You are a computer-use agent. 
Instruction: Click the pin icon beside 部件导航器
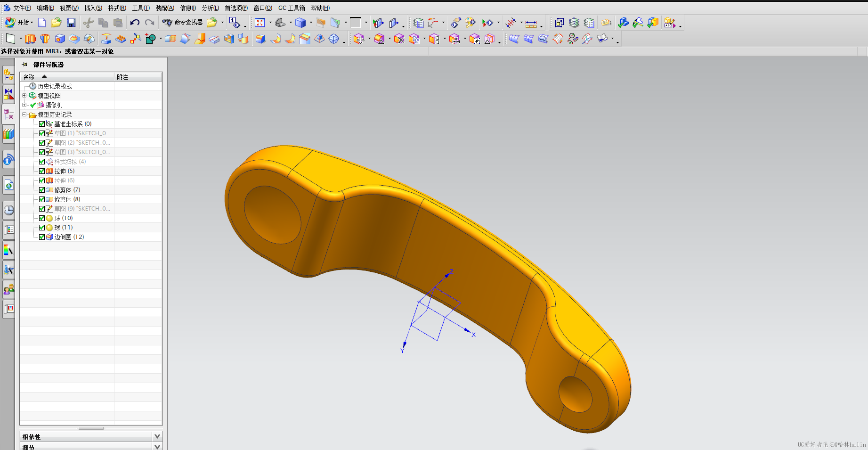point(24,65)
